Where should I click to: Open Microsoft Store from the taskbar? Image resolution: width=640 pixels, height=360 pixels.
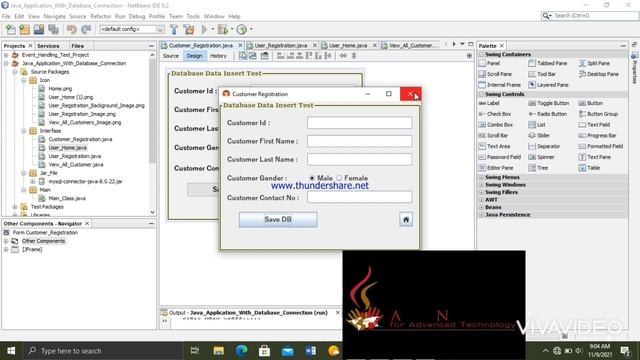click(x=264, y=351)
